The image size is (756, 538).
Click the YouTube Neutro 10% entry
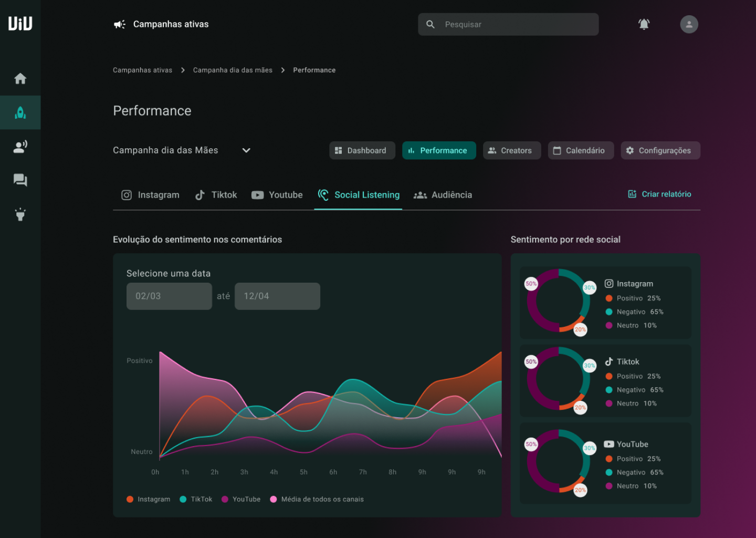click(x=631, y=486)
